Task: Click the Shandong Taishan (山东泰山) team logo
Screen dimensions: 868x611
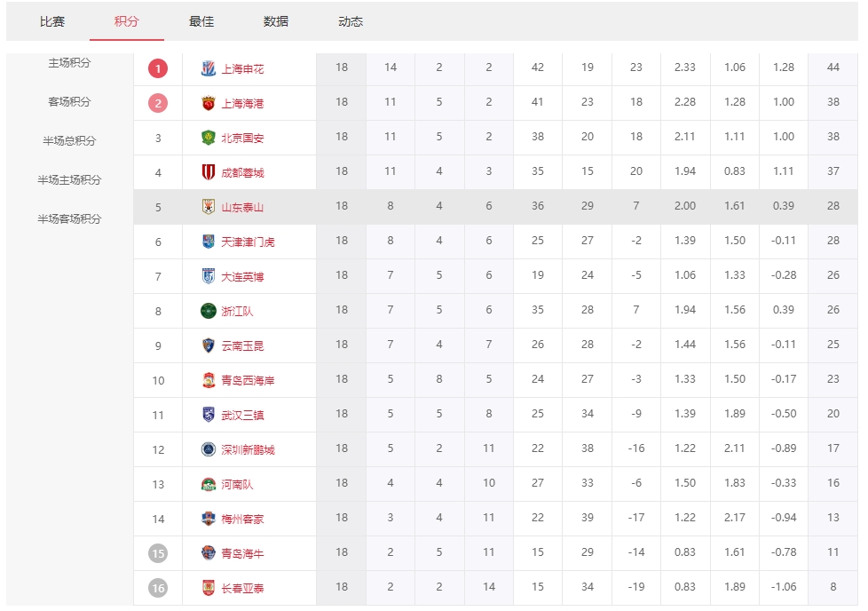Action: tap(209, 207)
